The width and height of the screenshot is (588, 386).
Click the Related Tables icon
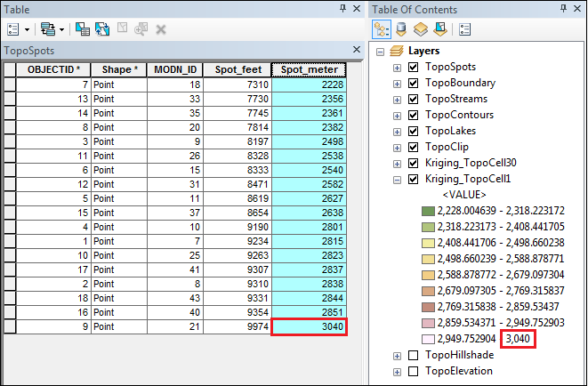tap(48, 29)
